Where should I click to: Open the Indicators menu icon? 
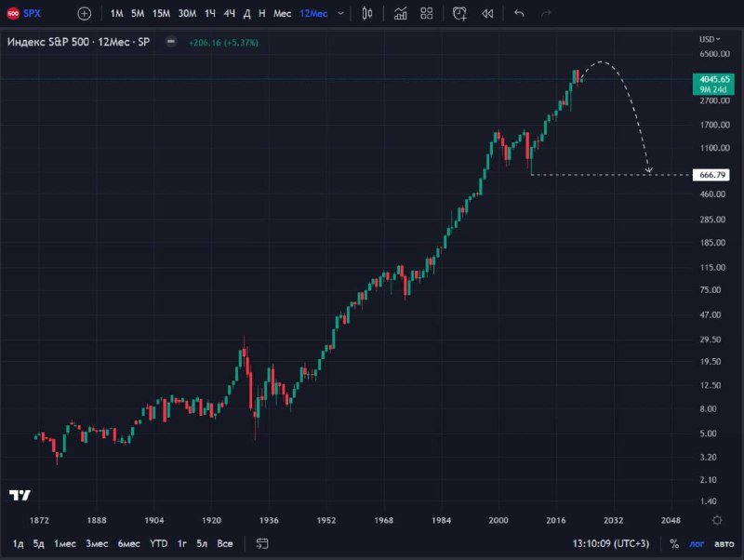[x=401, y=14]
